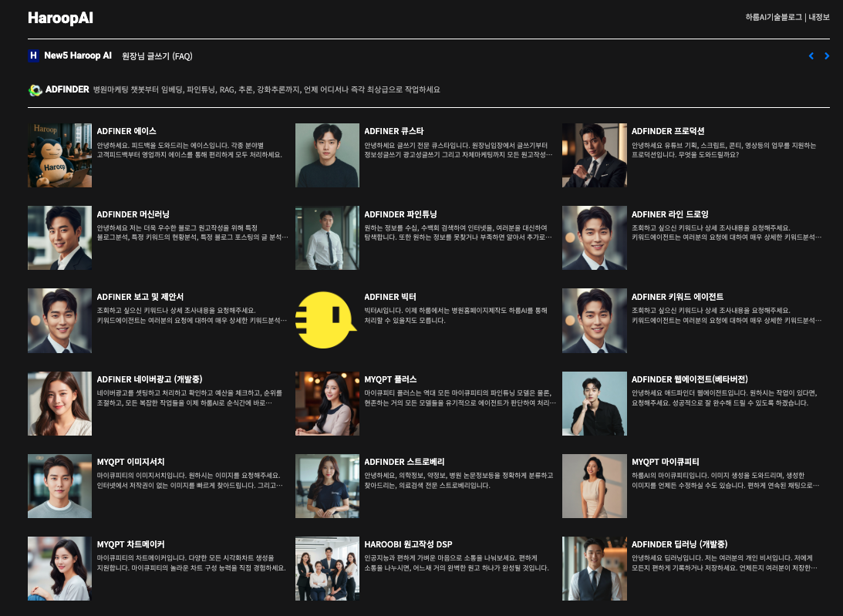Click MYQPT 차트메이커 thumbnail
Image resolution: width=843 pixels, height=616 pixels.
pos(59,568)
